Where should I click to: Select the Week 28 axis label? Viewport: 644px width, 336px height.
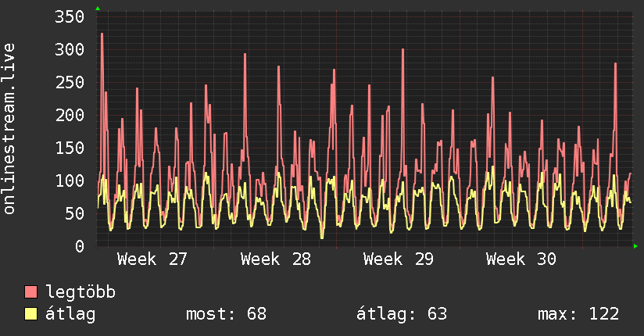click(x=276, y=259)
